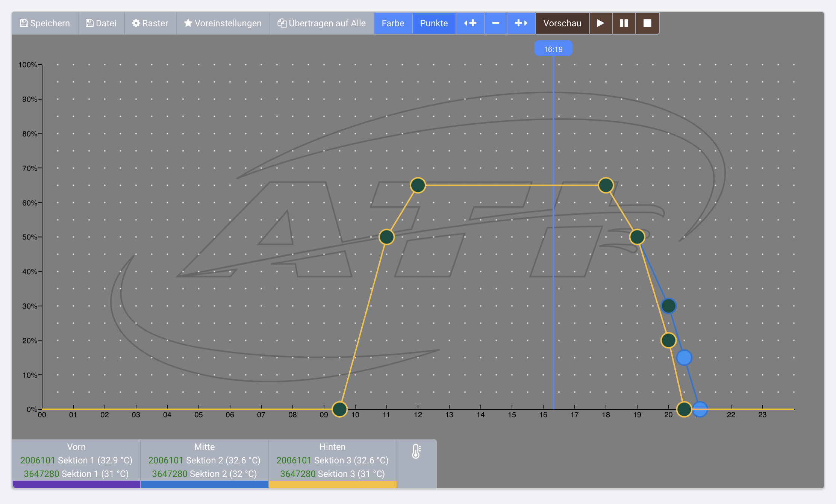Screen dimensions: 836x504
Task: Click the add point left icon
Action: pyautogui.click(x=470, y=23)
